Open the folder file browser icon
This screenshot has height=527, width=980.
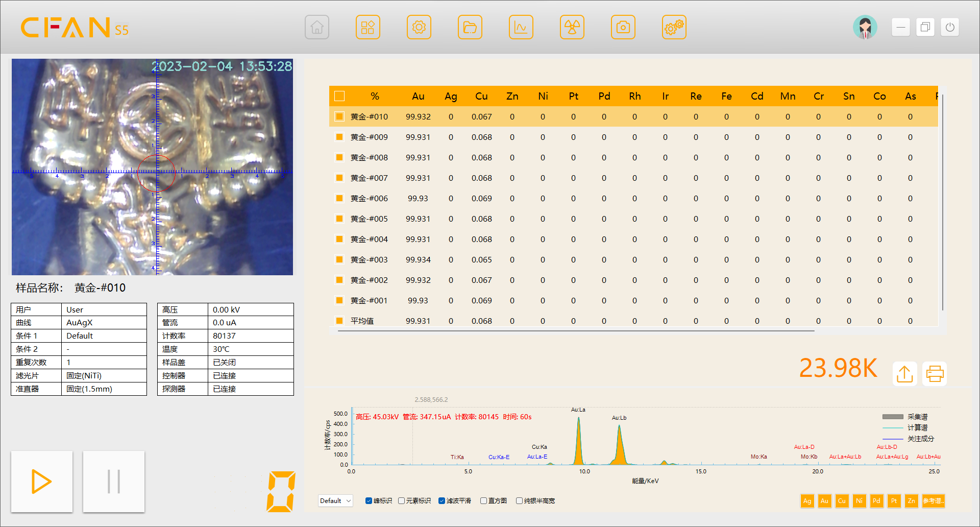coord(470,27)
